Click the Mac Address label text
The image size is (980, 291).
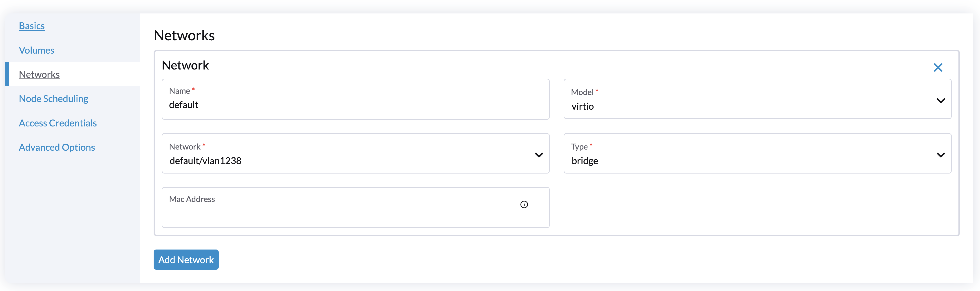click(x=192, y=199)
